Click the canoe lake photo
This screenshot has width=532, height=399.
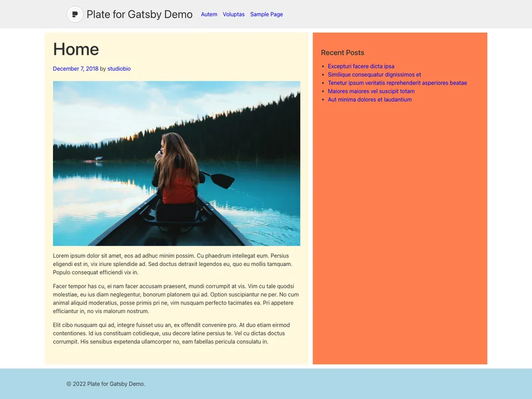(176, 163)
